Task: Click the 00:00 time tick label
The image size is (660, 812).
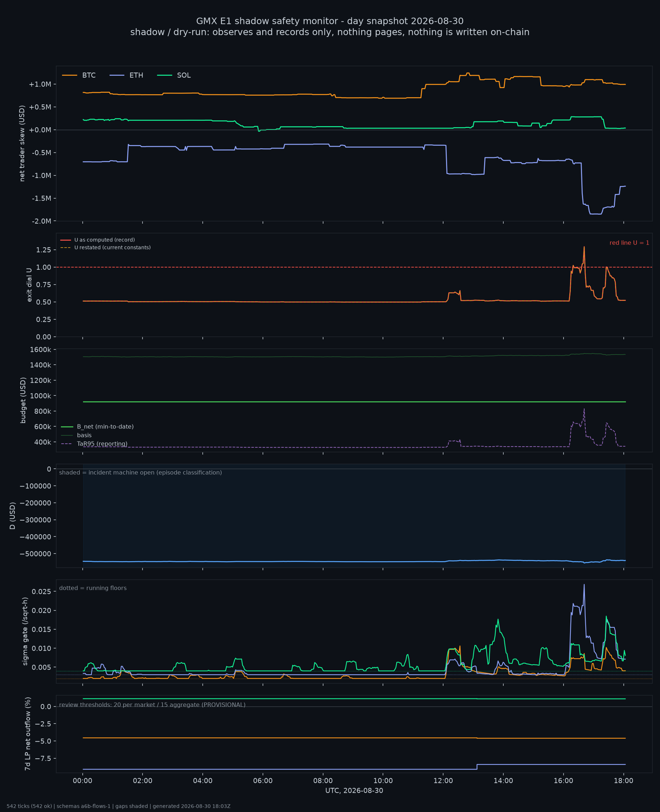Action: tap(83, 781)
